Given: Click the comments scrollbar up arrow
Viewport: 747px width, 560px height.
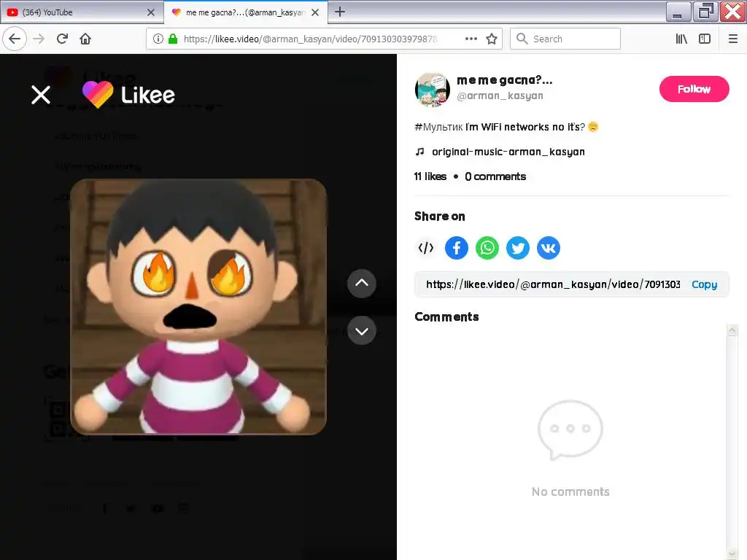Looking at the screenshot, I should [x=732, y=330].
